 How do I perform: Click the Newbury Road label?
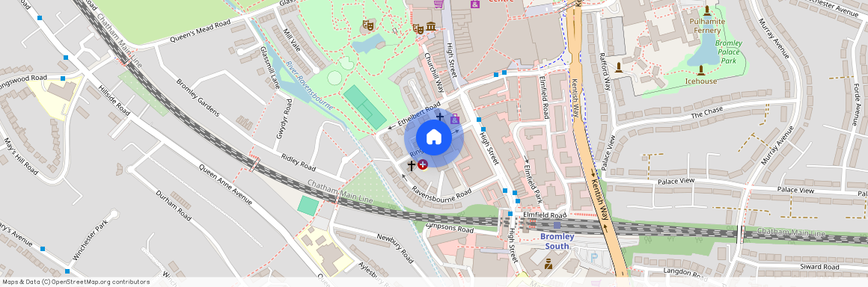point(395,248)
